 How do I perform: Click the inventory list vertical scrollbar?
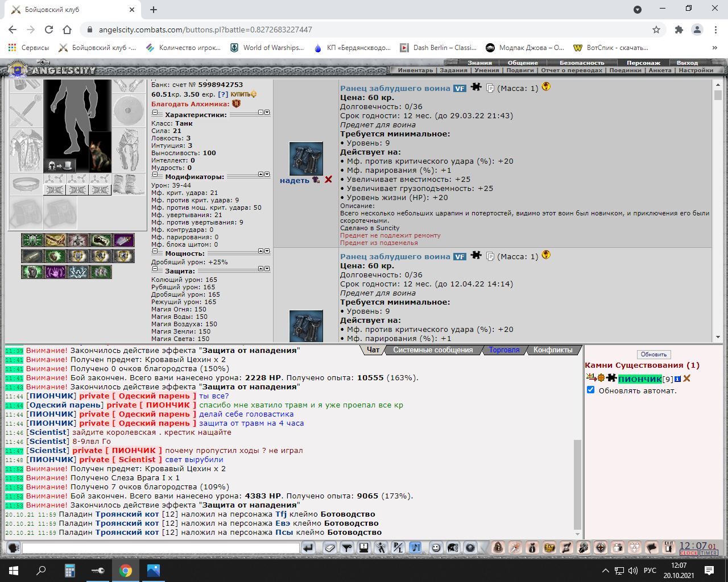718,210
